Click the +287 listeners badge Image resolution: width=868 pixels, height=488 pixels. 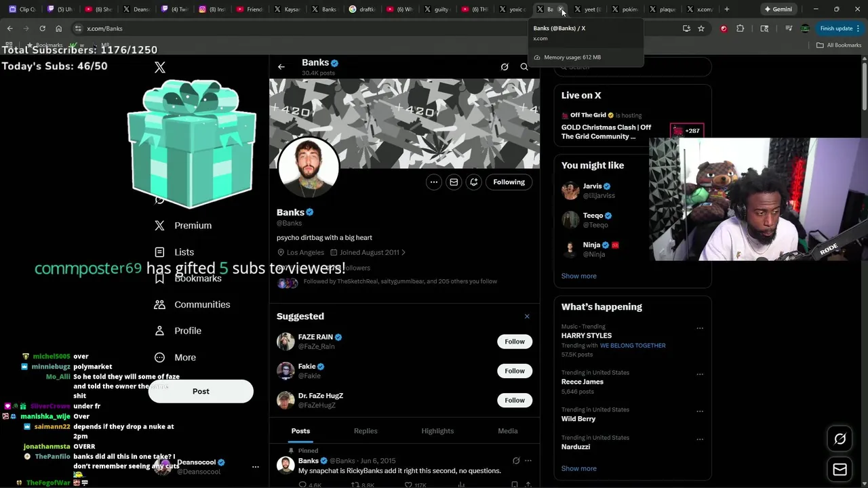click(x=686, y=131)
